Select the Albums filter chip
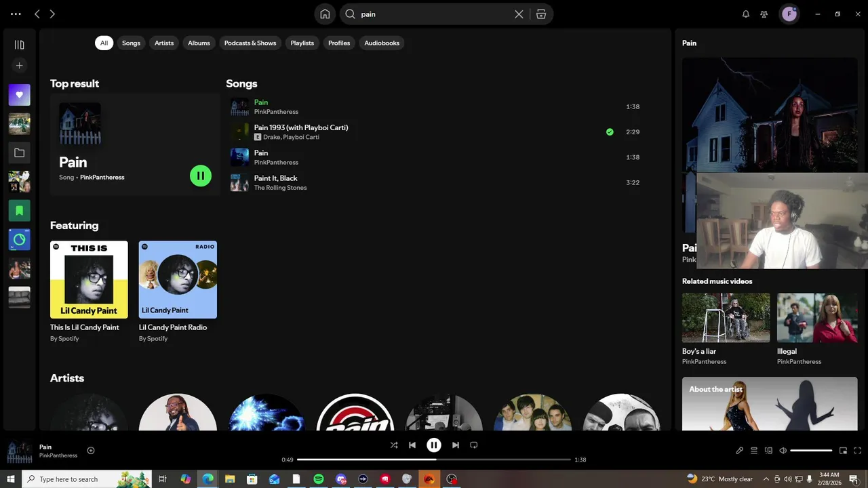The image size is (868, 488). point(199,43)
